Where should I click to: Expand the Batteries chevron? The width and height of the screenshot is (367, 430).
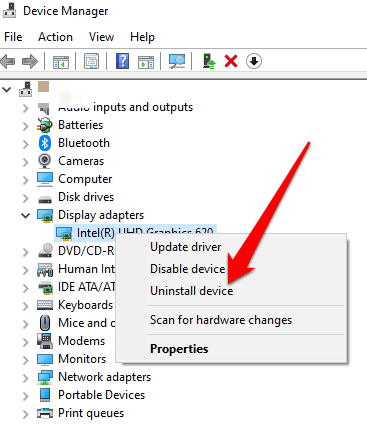26,126
